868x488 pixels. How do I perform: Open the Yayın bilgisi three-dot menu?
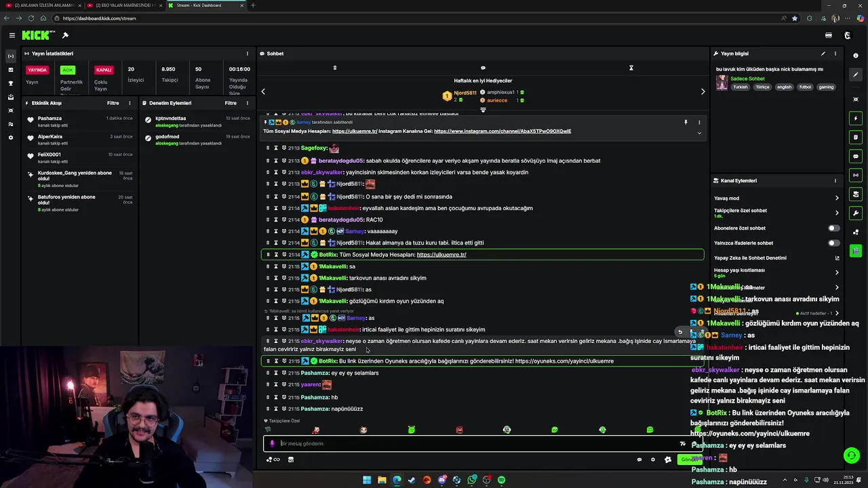835,54
